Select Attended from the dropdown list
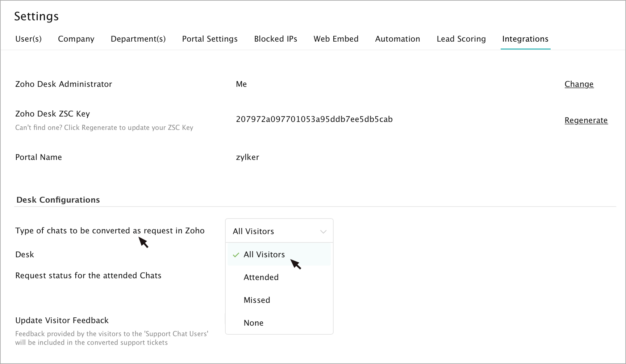 (261, 278)
